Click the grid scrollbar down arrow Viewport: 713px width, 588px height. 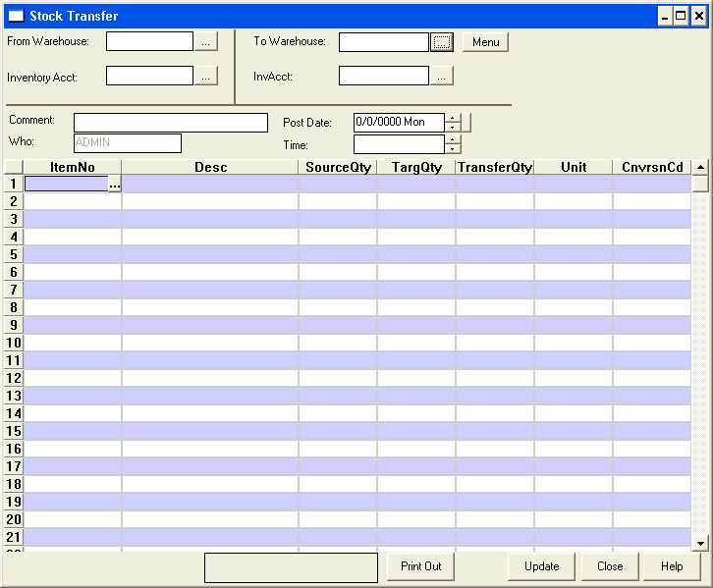700,543
